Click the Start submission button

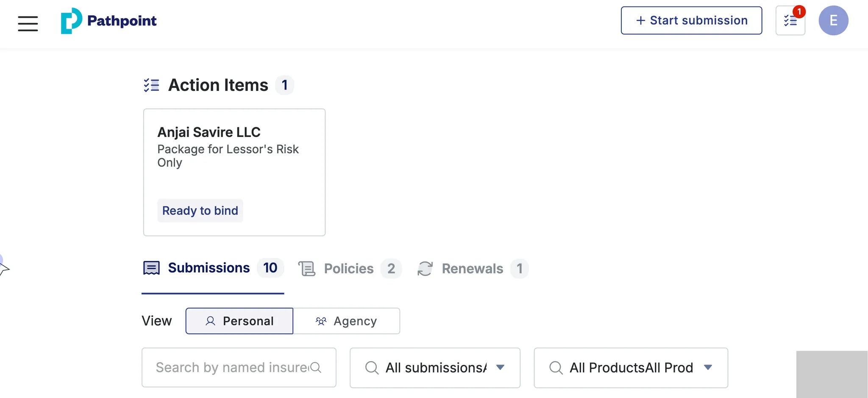(691, 20)
